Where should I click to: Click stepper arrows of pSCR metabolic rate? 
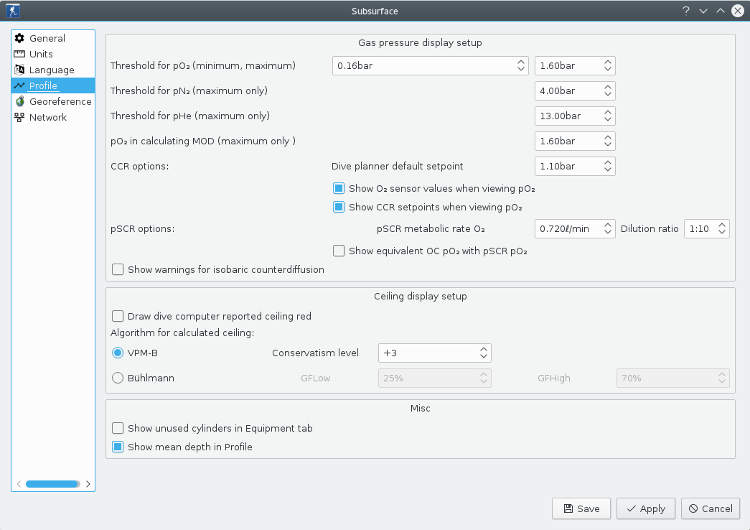coord(607,229)
